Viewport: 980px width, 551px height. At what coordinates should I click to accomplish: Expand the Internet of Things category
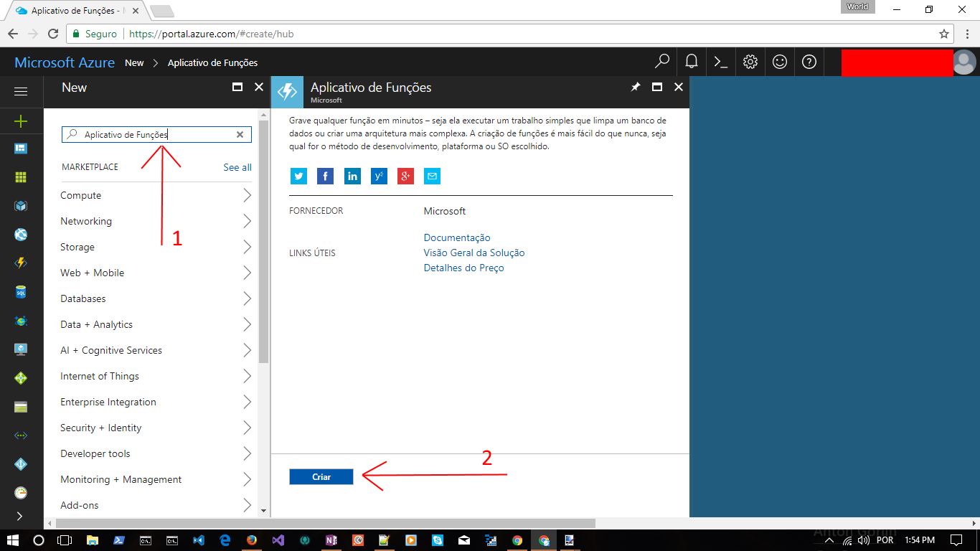(156, 376)
